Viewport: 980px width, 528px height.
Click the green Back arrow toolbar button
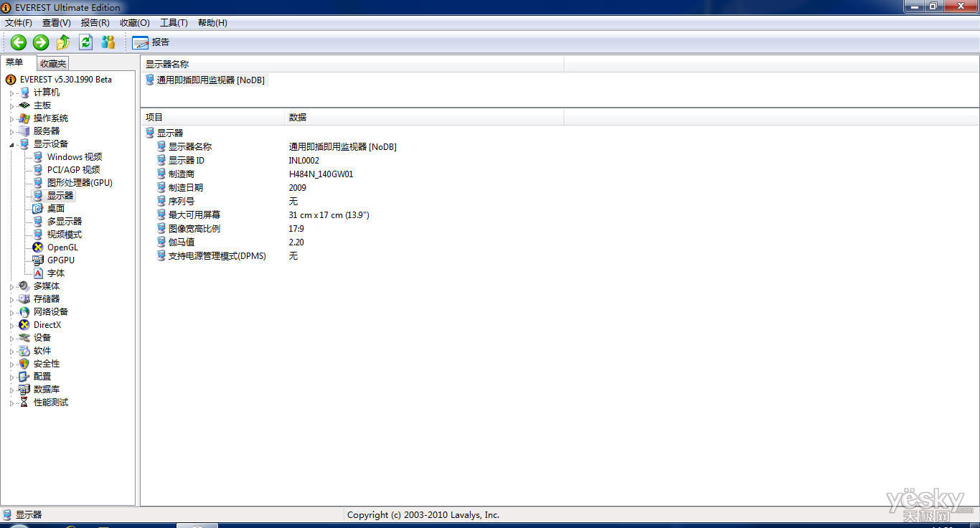19,42
